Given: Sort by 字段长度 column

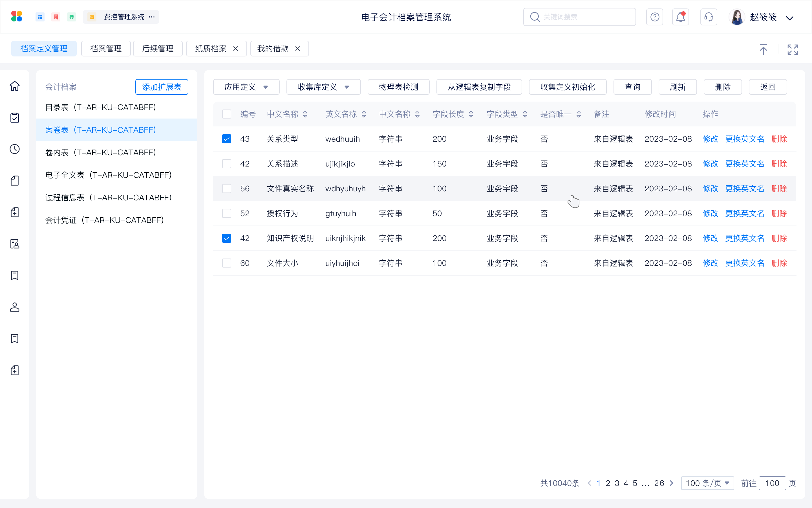Looking at the screenshot, I should coord(471,115).
